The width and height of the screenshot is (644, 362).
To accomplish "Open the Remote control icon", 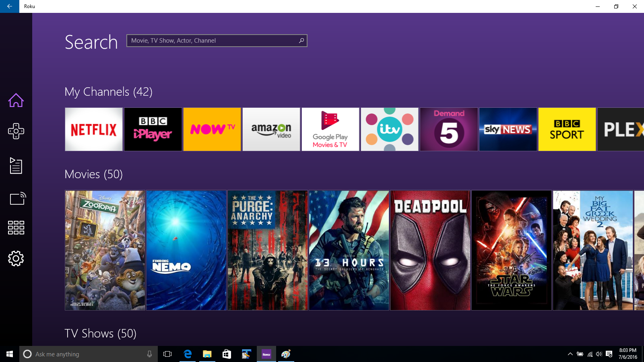I will (x=16, y=131).
